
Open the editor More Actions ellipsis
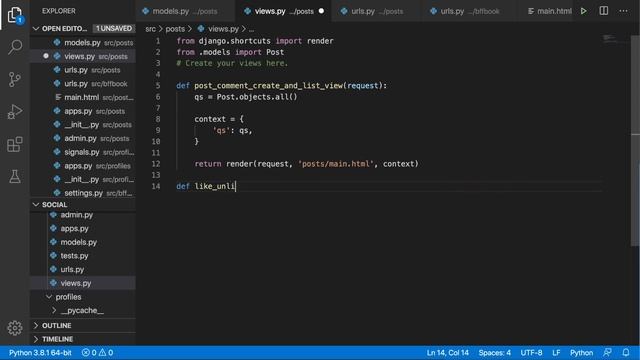click(623, 11)
